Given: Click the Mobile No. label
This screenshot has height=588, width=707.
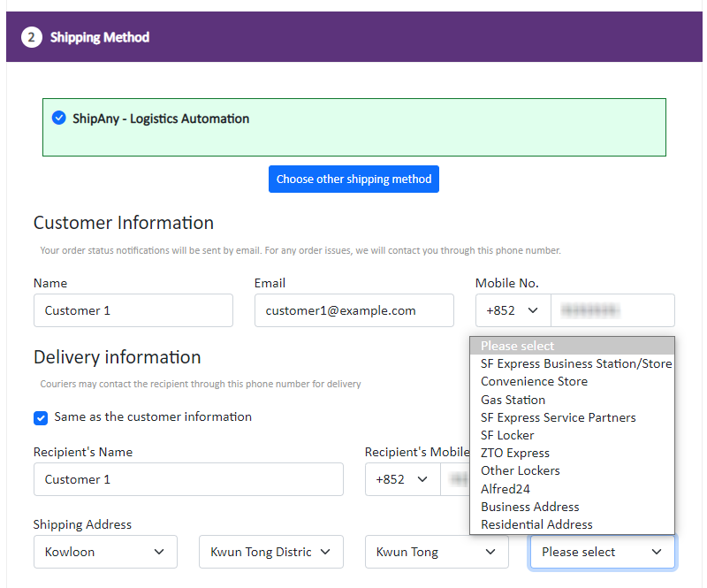Looking at the screenshot, I should (507, 283).
